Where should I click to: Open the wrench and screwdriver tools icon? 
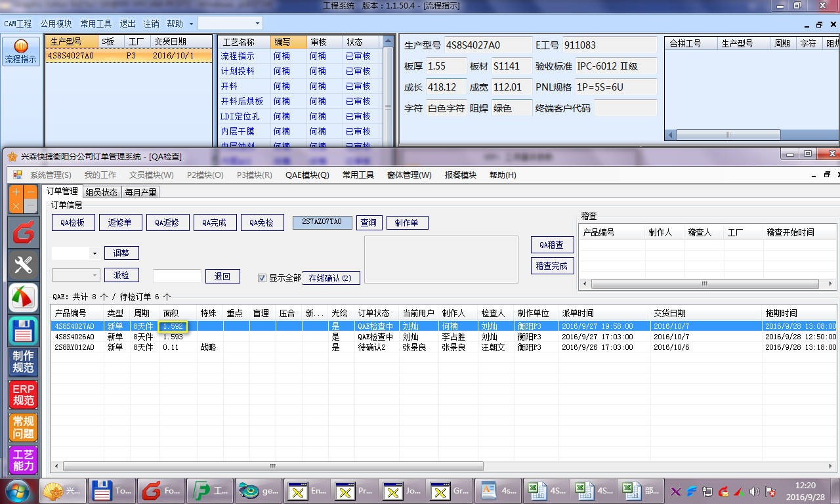(x=23, y=265)
